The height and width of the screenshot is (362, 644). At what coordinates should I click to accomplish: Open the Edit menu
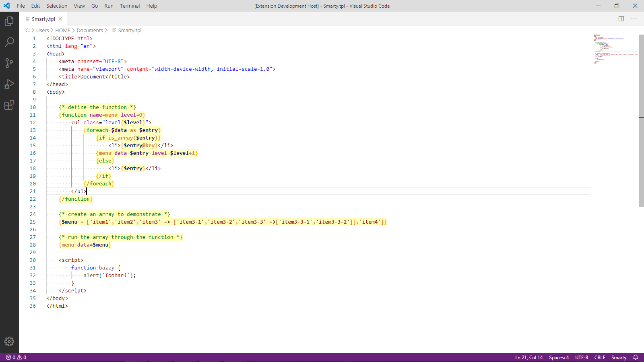click(x=35, y=6)
